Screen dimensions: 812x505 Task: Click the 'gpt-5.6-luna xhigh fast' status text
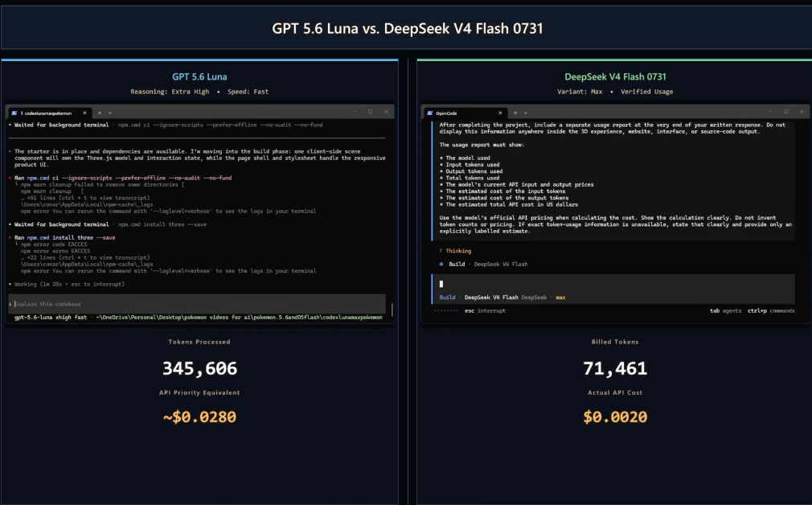50,317
